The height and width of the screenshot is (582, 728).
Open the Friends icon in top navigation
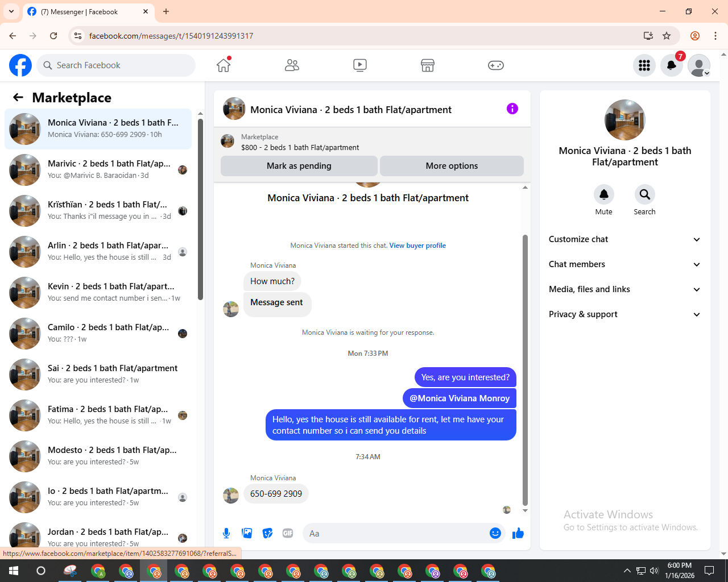pyautogui.click(x=292, y=65)
